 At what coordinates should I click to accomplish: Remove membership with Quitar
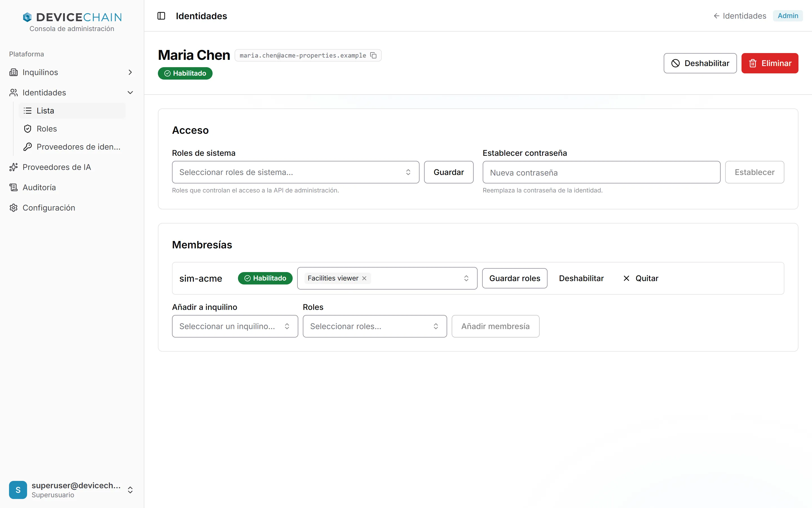tap(641, 278)
